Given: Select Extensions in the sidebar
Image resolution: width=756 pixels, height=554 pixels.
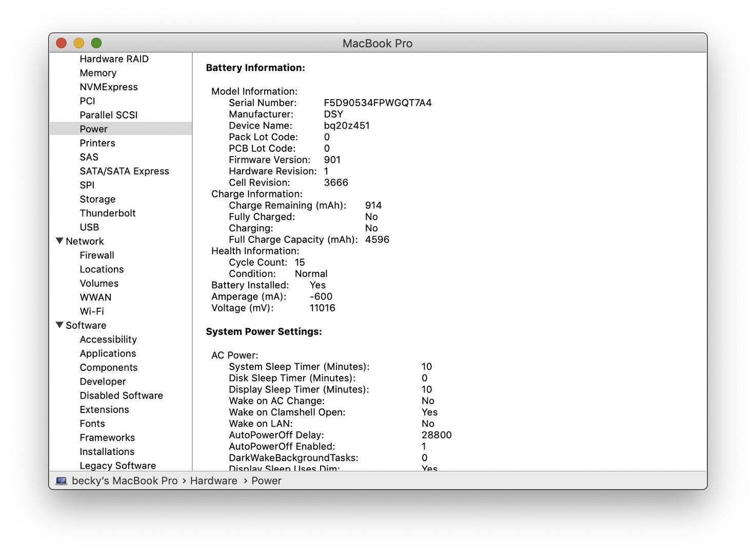Looking at the screenshot, I should (104, 409).
